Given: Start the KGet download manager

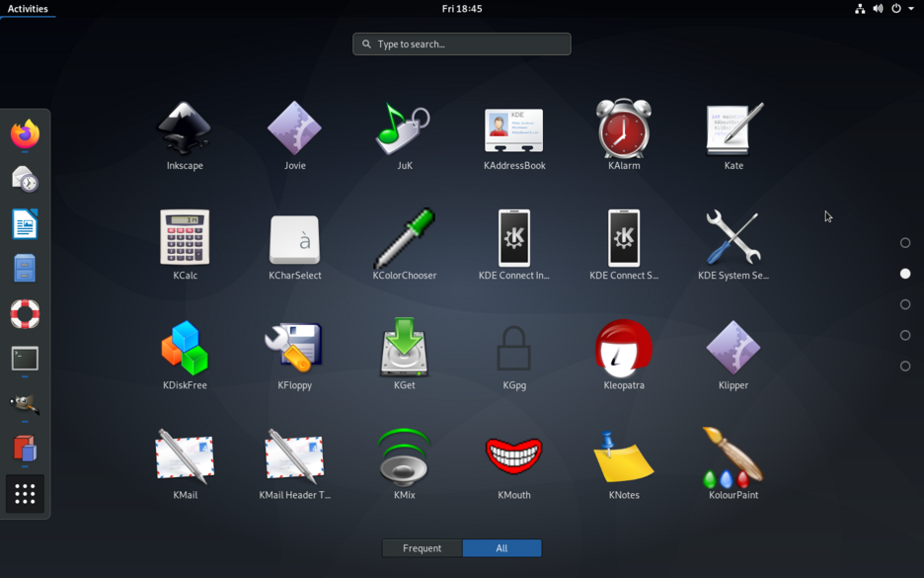Looking at the screenshot, I should [x=405, y=355].
